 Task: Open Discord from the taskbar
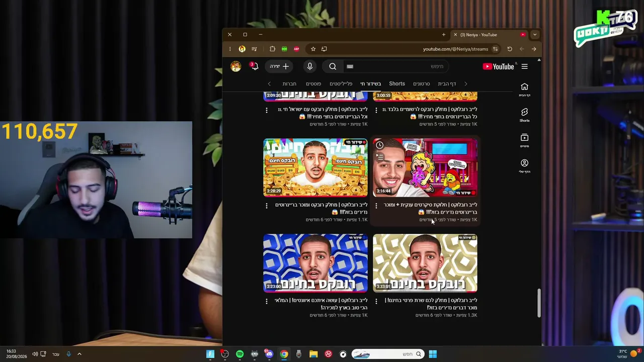(x=269, y=354)
